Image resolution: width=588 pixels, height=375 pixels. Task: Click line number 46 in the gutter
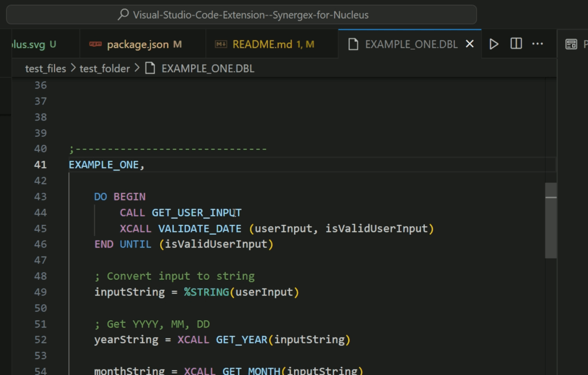click(40, 244)
